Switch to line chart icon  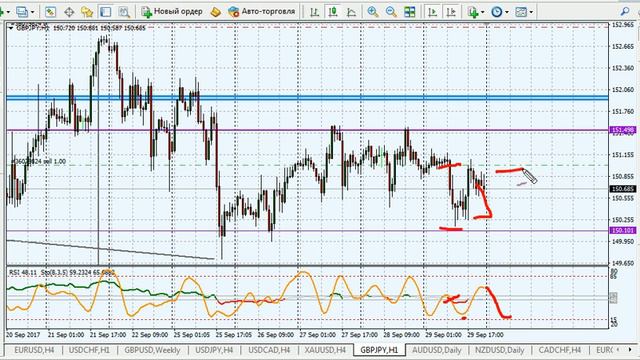[x=351, y=12]
